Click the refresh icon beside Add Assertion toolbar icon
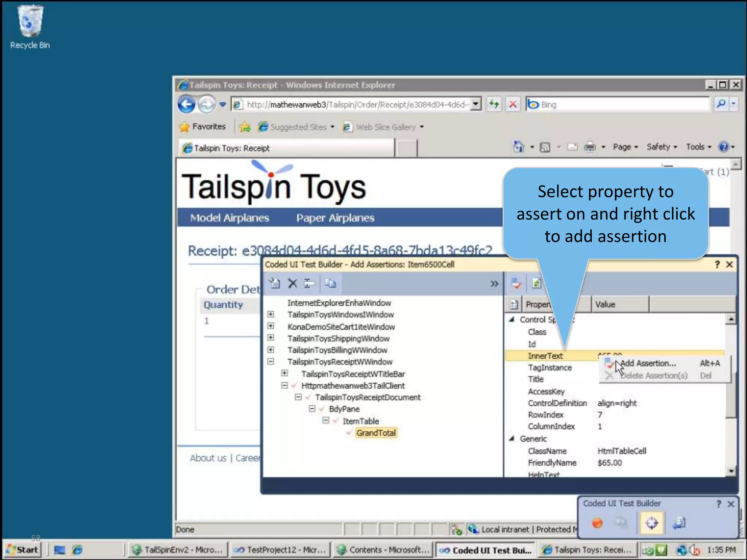 pos(536,283)
